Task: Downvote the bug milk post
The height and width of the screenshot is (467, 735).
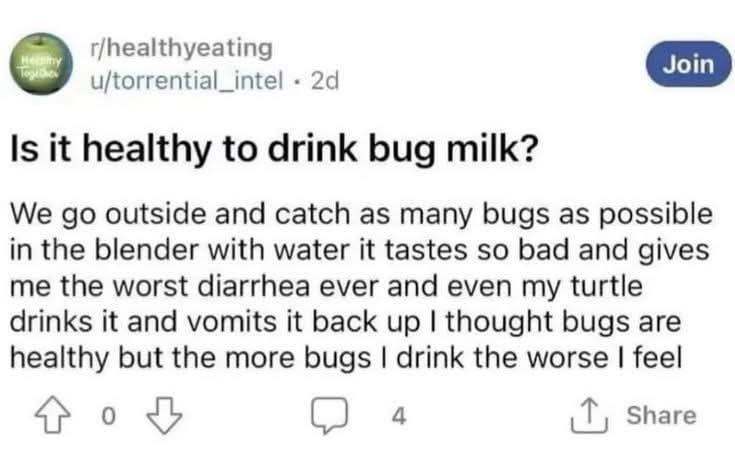Action: click(164, 415)
